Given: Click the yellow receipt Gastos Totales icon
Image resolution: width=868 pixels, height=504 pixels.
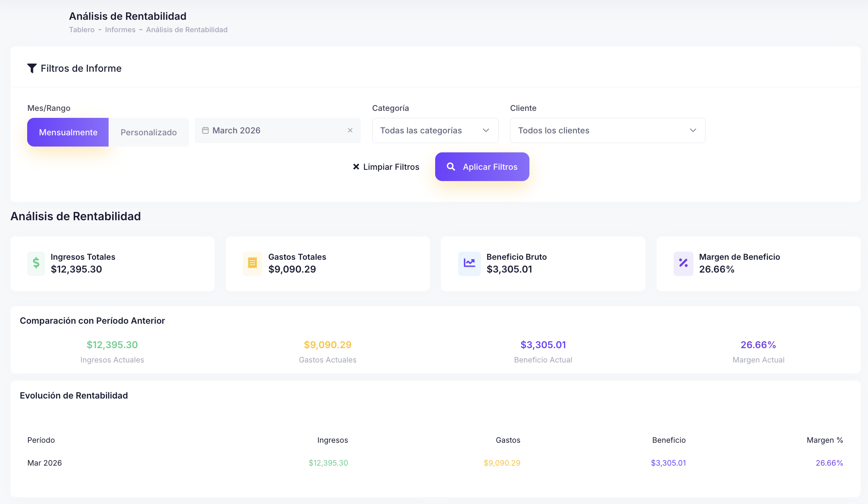Looking at the screenshot, I should pyautogui.click(x=252, y=263).
